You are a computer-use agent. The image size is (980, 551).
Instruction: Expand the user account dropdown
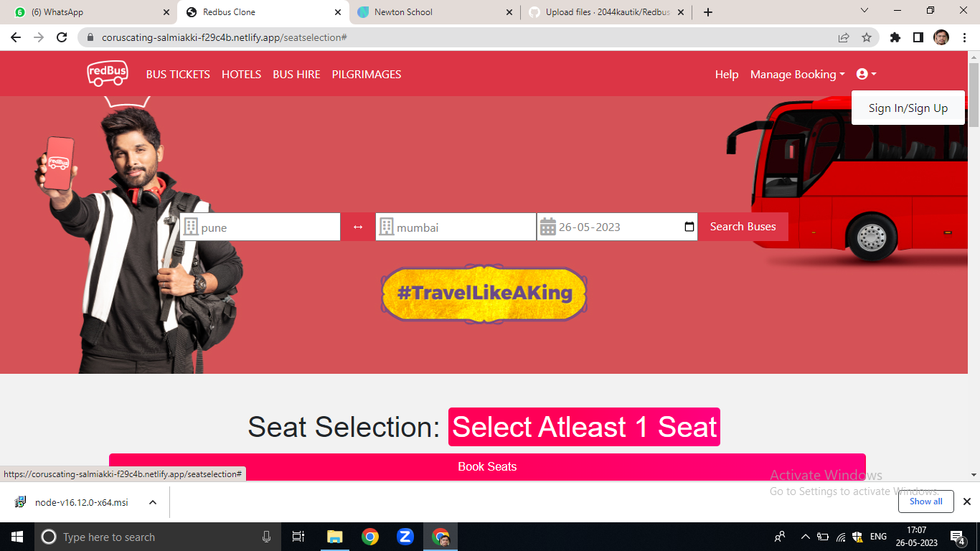[x=866, y=74]
